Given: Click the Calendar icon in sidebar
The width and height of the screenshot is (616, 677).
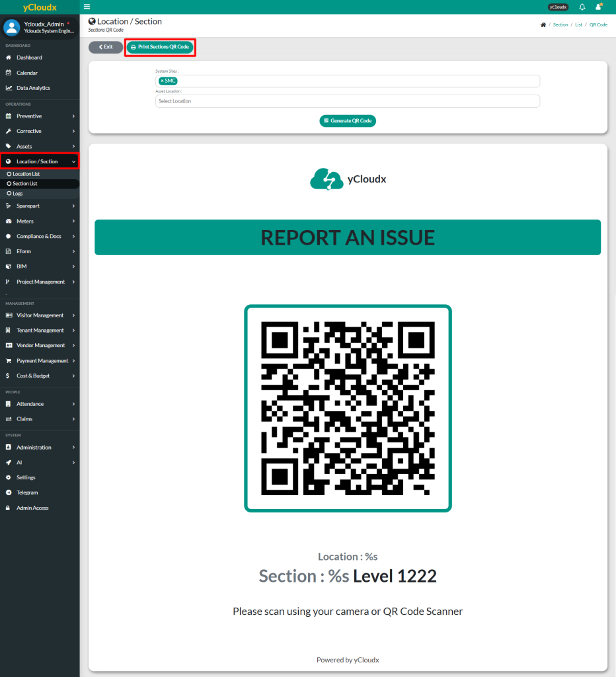Looking at the screenshot, I should tap(9, 73).
